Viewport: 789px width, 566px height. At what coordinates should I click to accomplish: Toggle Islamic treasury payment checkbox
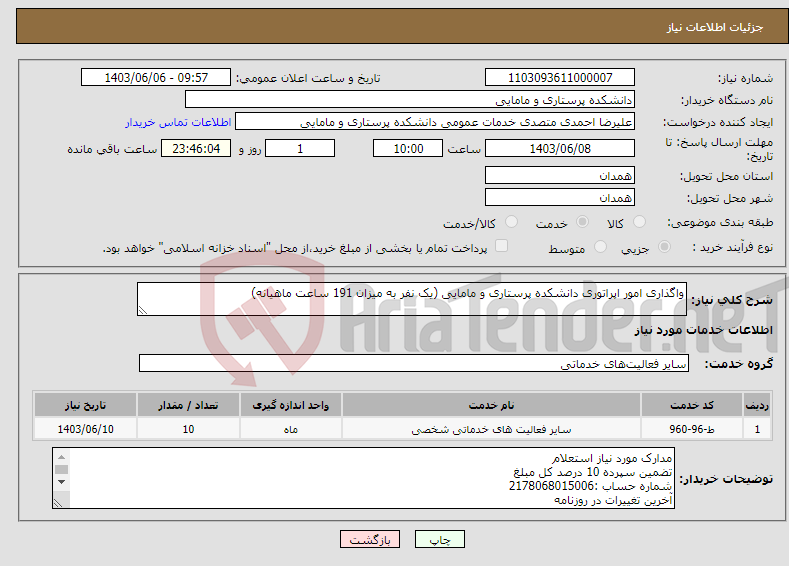[x=501, y=246]
